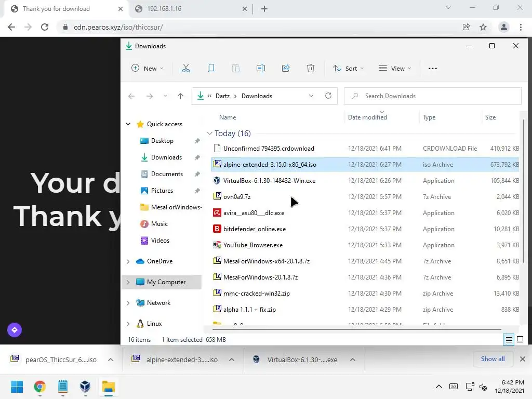Bookmark this page with star icon
The image size is (532, 399).
(x=483, y=27)
